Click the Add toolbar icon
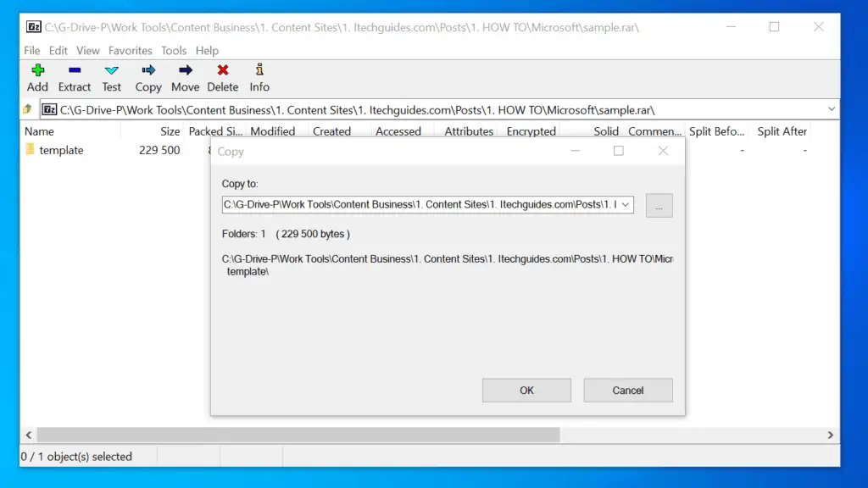Viewport: 868px width, 488px height. tap(37, 71)
